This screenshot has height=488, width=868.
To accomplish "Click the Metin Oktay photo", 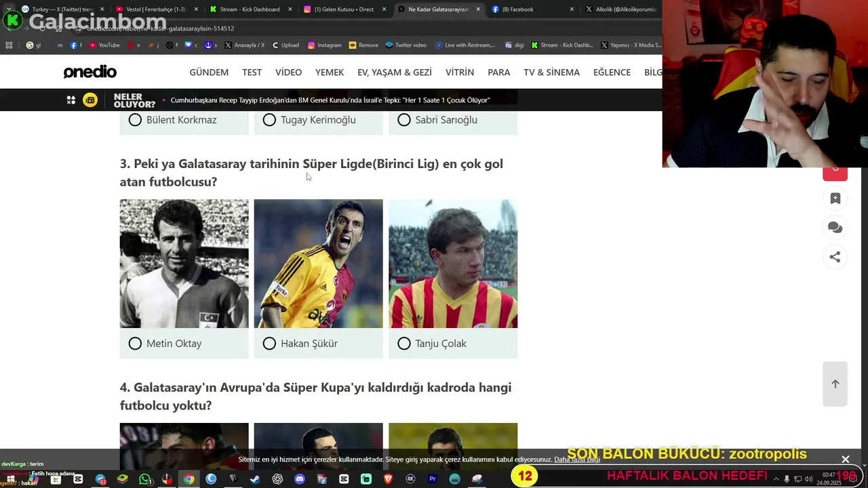I will (184, 264).
